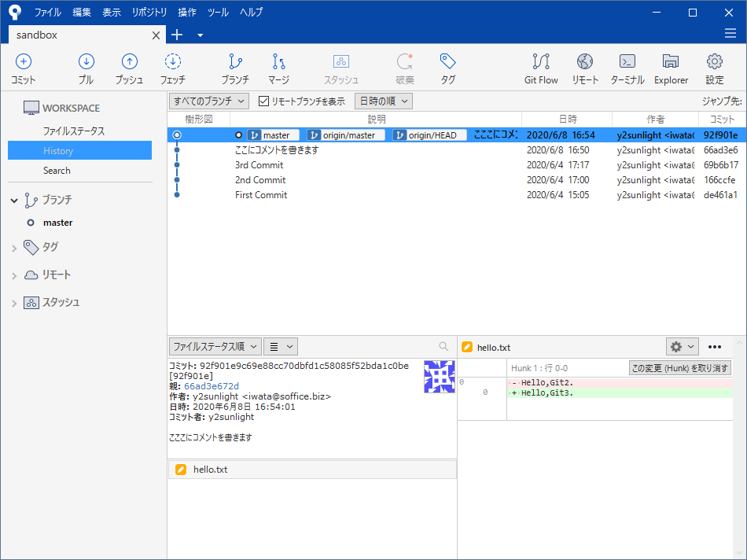This screenshot has height=560, width=747.
Task: Toggle リモートブランチを表示 checkbox
Action: (263, 101)
